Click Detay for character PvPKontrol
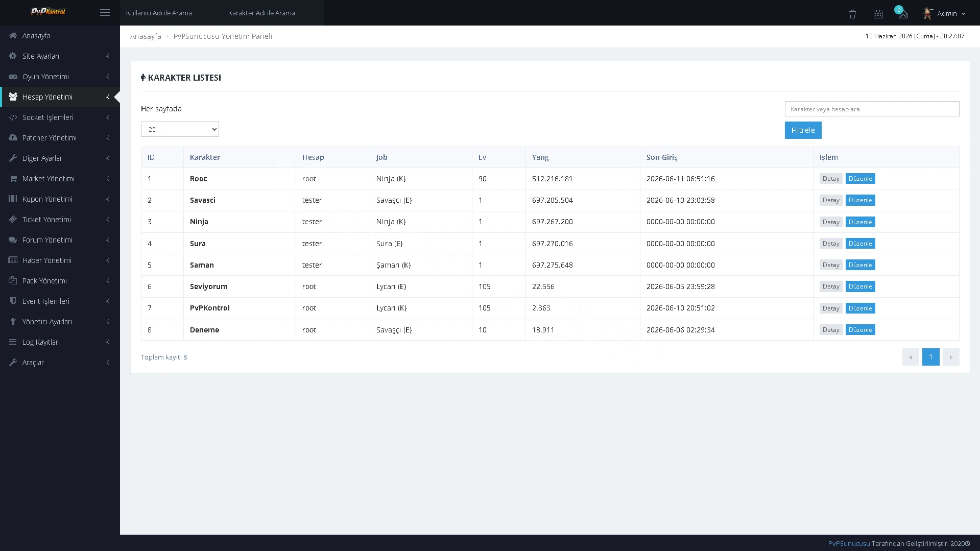980x551 pixels. click(x=831, y=308)
